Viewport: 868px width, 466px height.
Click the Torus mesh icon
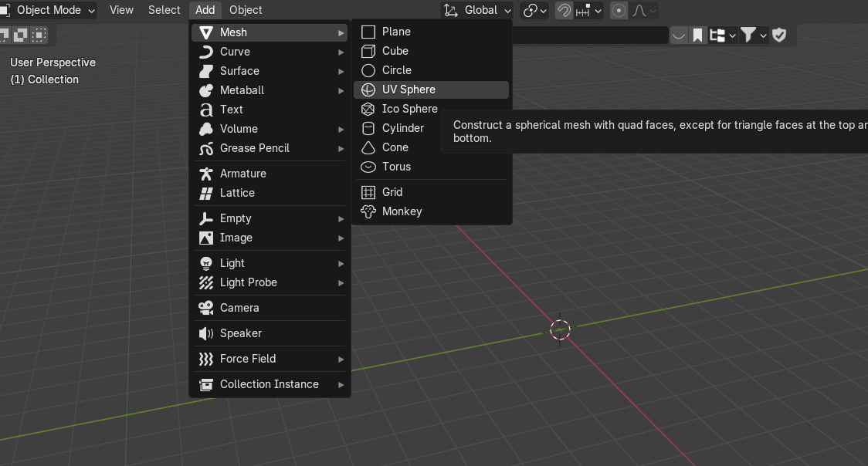pos(368,167)
